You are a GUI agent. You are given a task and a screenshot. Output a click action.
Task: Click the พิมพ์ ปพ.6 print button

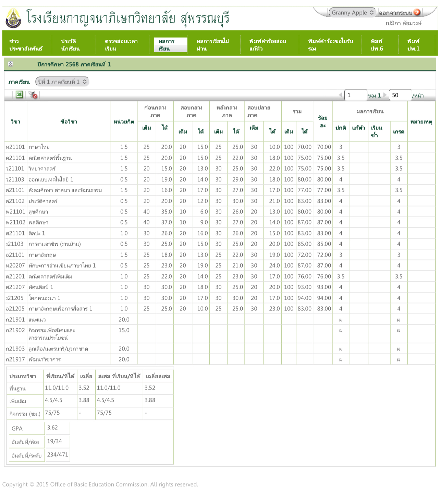[x=377, y=45]
